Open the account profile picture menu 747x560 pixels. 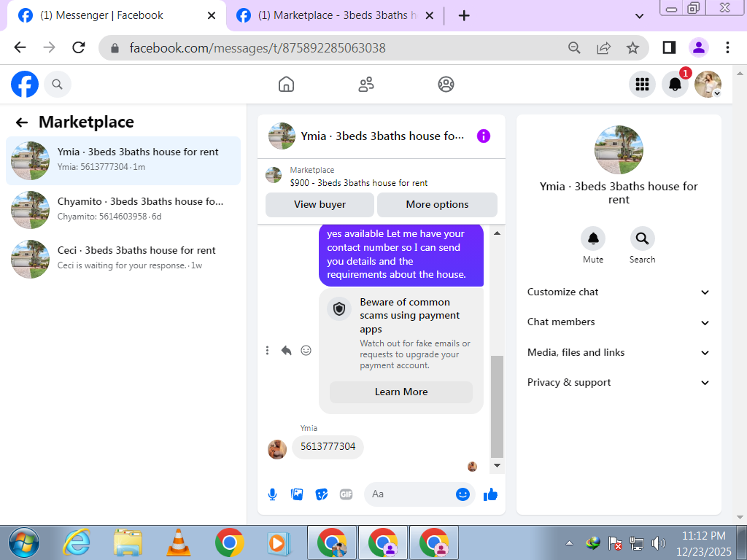coord(708,85)
